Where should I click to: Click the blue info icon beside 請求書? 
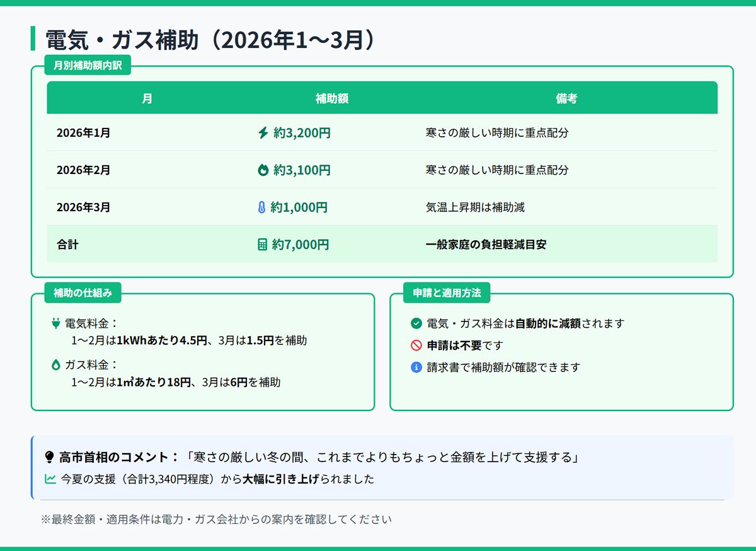pos(416,367)
